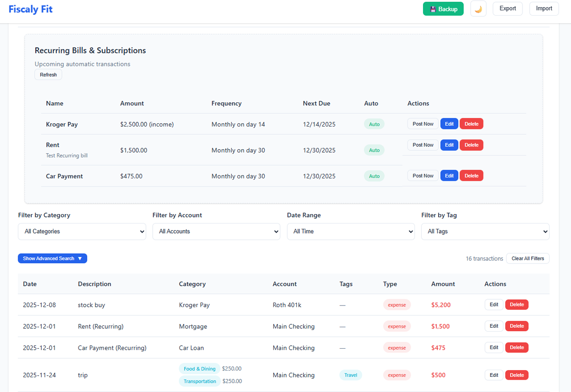Click the floppy disk Backup icon
The image size is (571, 392).
coord(433,9)
